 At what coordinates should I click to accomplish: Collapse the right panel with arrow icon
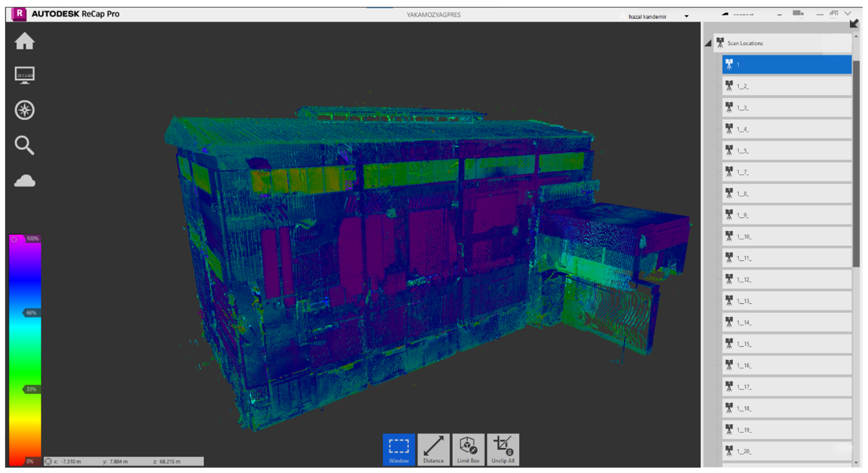854,24
